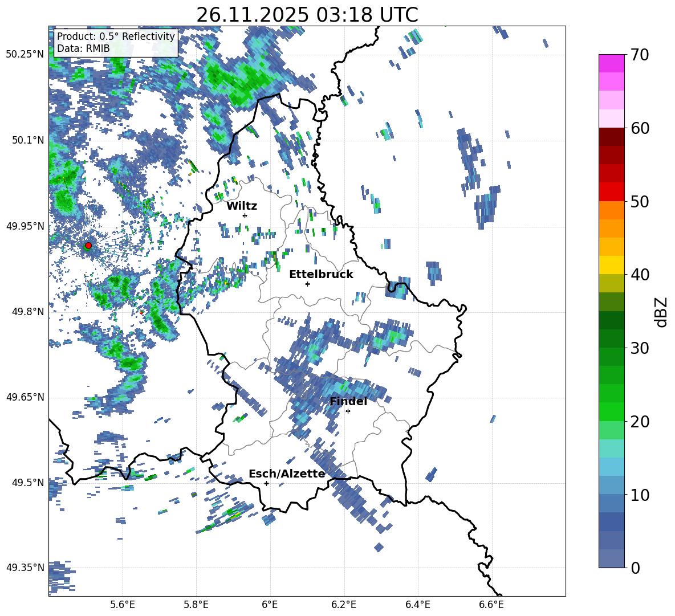675x616 pixels.
Task: Select the Findel city label
Action: 348,401
